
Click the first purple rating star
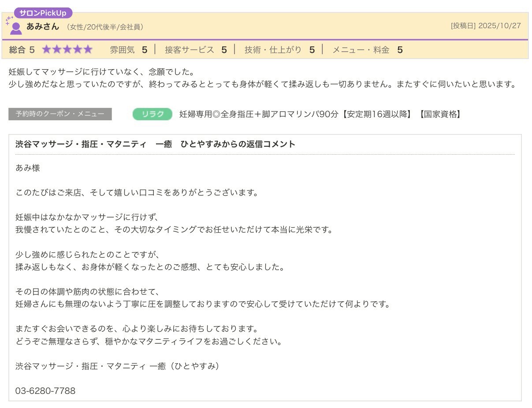click(47, 50)
